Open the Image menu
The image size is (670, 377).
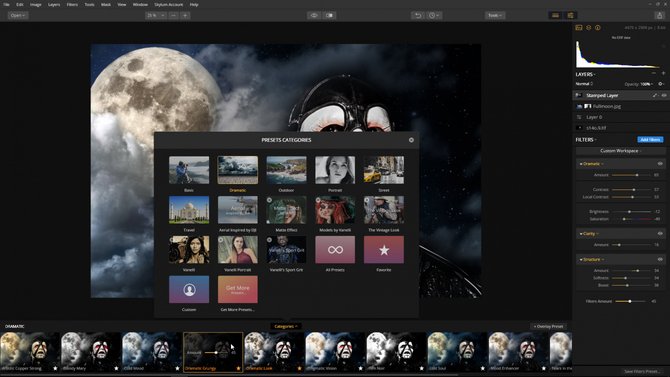pos(35,4)
